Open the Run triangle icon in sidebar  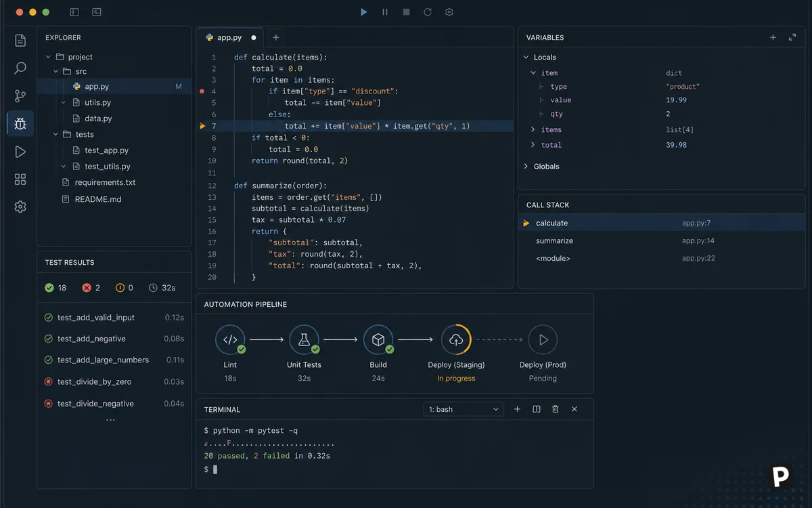[20, 152]
